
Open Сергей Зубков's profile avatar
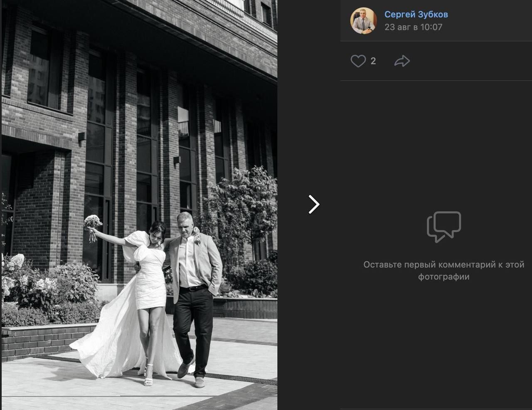364,21
